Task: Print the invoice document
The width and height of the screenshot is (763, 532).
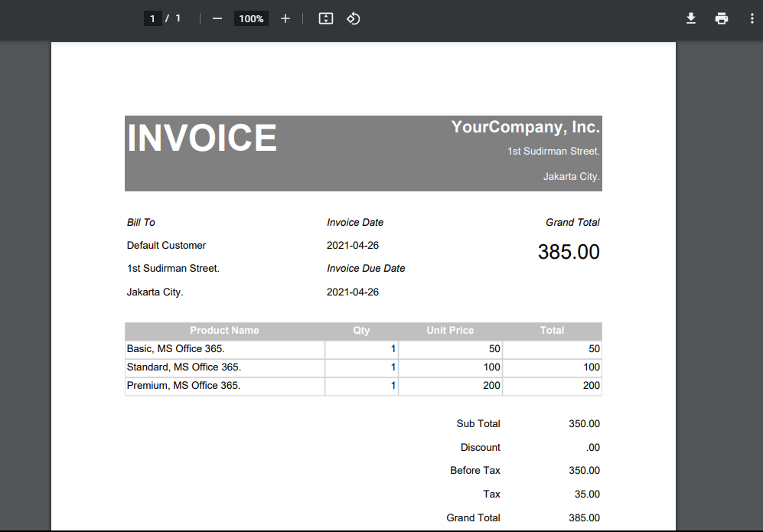Action: 721,18
